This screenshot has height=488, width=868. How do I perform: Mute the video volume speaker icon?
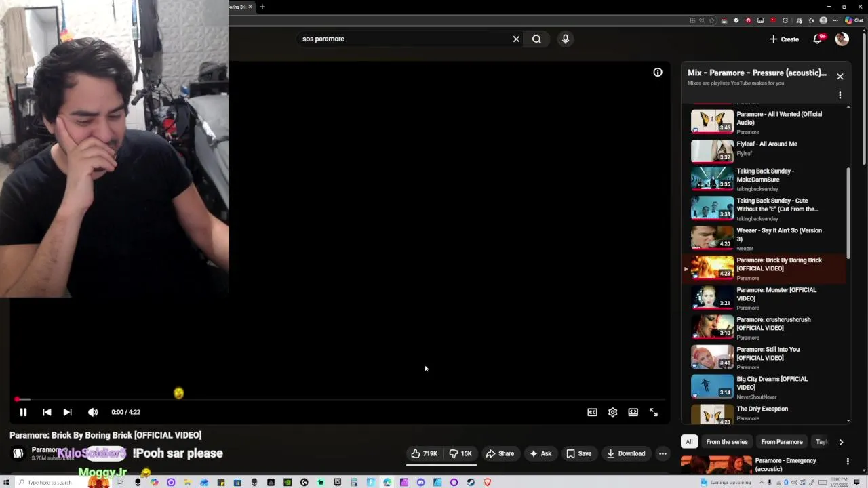click(x=93, y=412)
